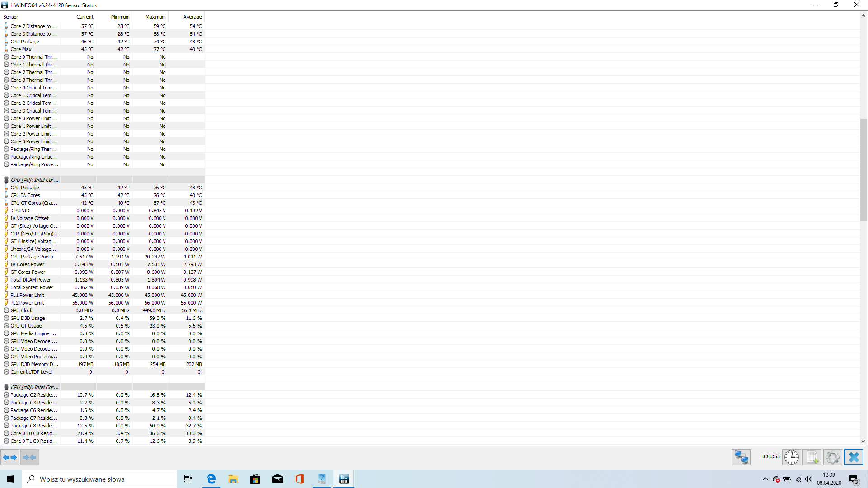Image resolution: width=868 pixels, height=488 pixels.
Task: Select the HWiNFO bar-chart taskbar icon
Action: (x=344, y=479)
